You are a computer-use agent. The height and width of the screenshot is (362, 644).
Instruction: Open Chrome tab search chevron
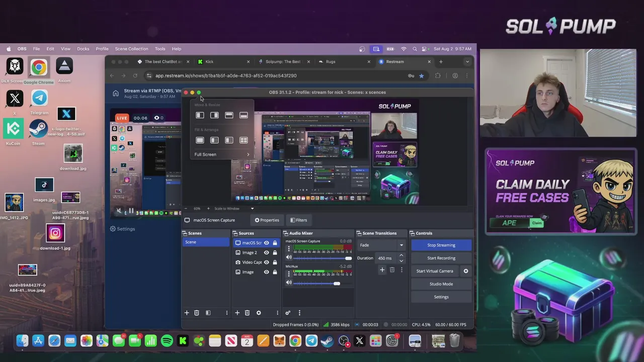467,62
